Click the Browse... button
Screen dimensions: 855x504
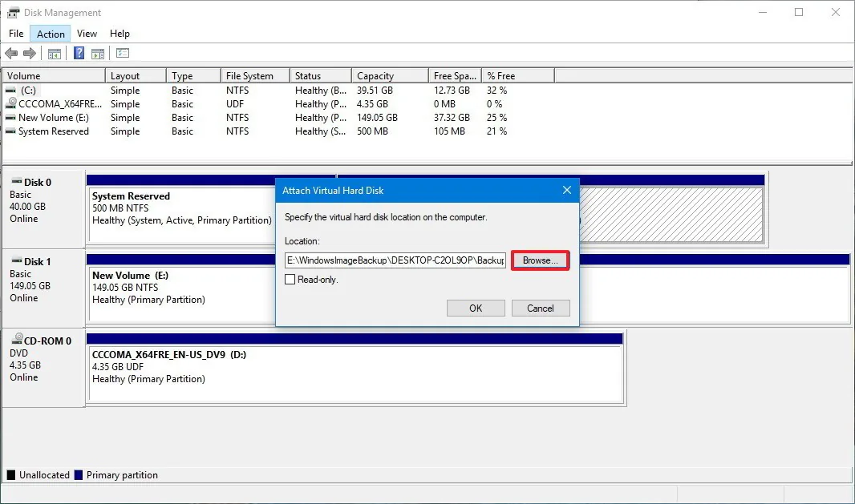pos(541,260)
